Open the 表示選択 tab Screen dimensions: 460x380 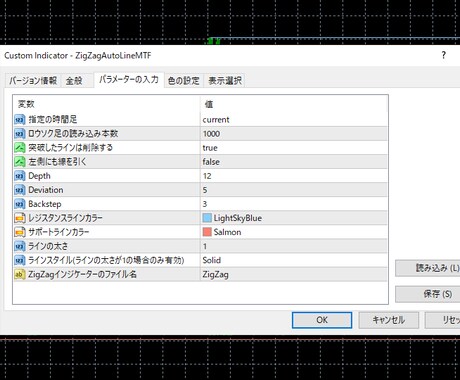(x=225, y=81)
